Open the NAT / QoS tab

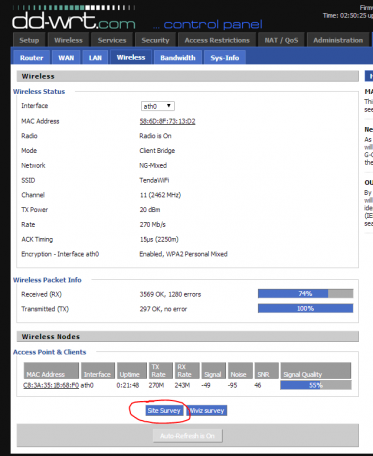click(281, 40)
